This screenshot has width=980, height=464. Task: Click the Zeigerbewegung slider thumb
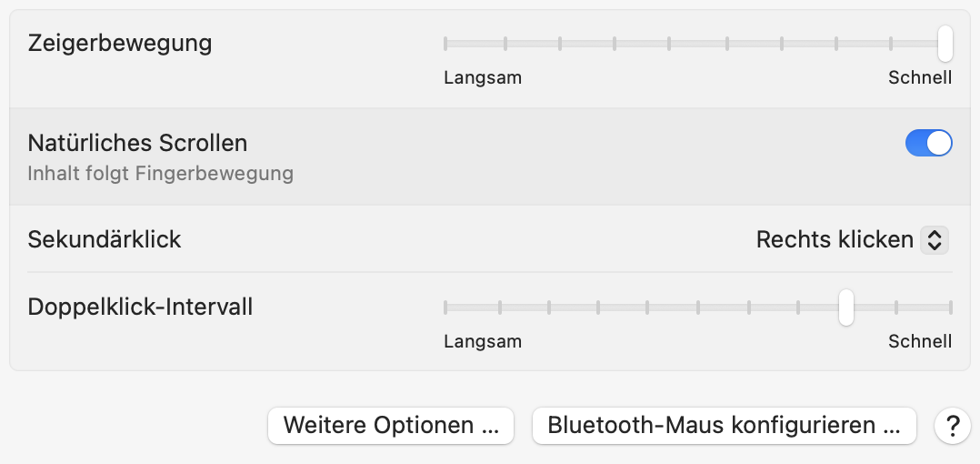pos(945,43)
